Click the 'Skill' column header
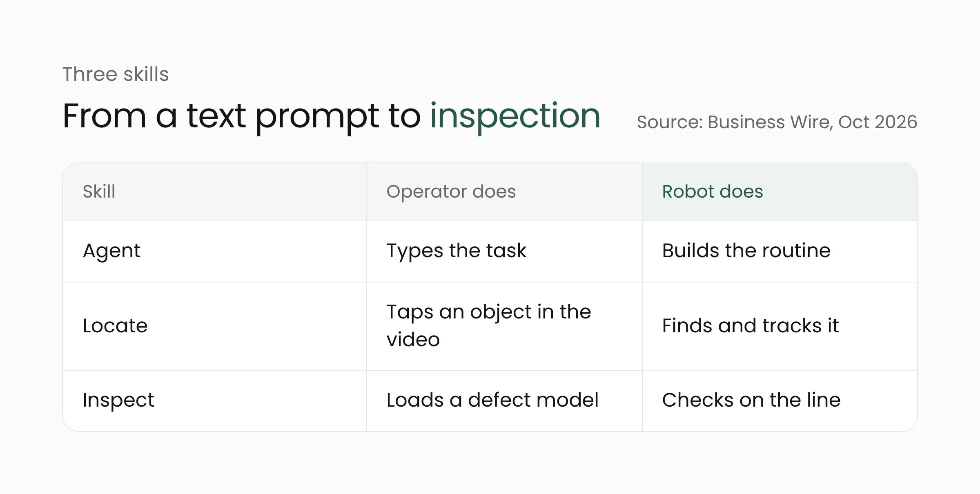The width and height of the screenshot is (980, 494). [x=214, y=192]
